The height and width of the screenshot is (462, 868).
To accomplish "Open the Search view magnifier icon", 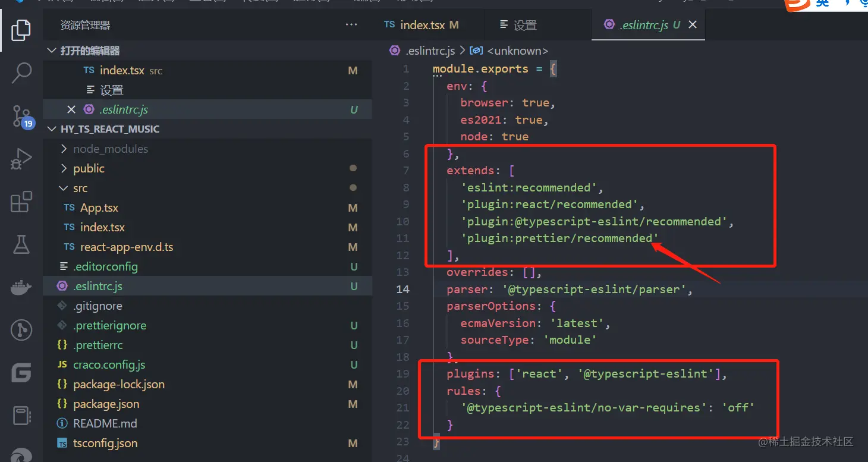I will pos(21,73).
